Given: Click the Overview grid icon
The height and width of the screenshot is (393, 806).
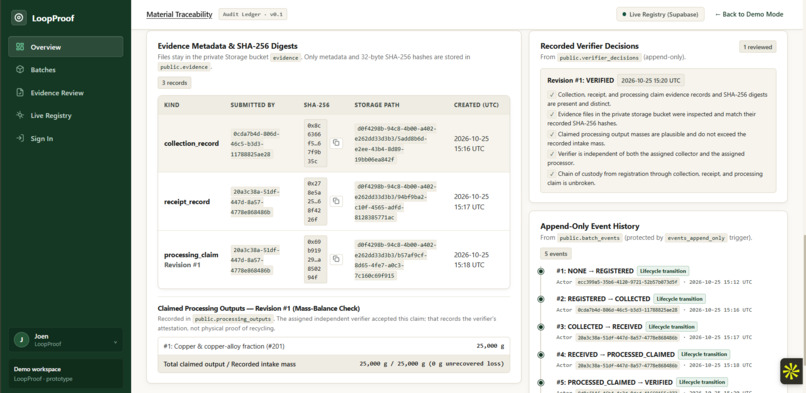Looking at the screenshot, I should coord(20,47).
